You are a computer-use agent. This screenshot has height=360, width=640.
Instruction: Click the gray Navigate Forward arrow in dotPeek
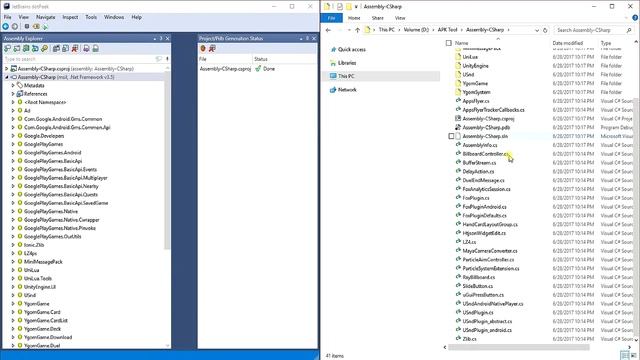[15, 27]
